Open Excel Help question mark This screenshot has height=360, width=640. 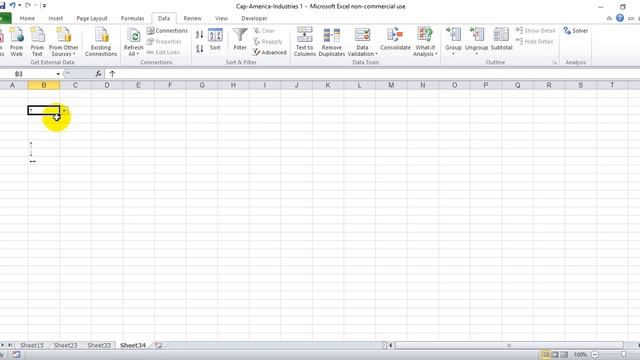[x=620, y=18]
